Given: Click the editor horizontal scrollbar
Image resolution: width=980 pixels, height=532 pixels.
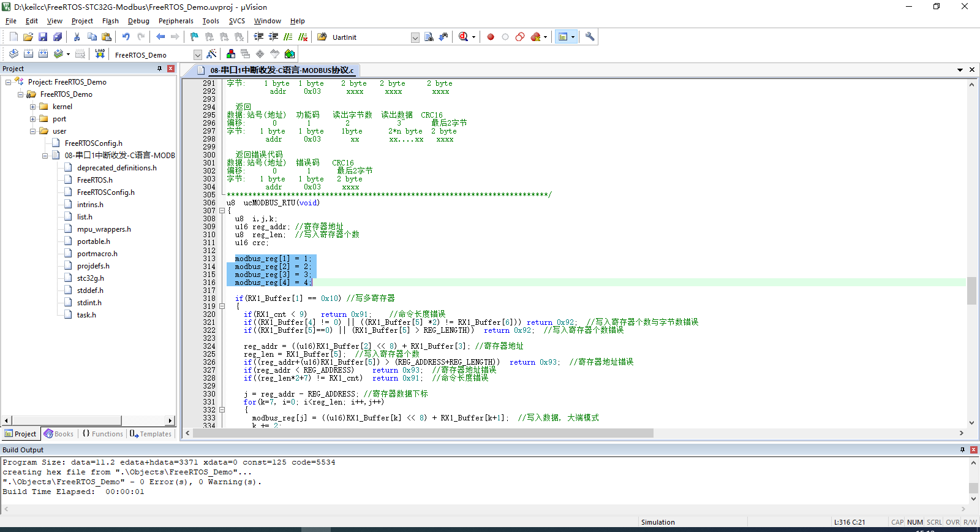Looking at the screenshot, I should point(424,433).
